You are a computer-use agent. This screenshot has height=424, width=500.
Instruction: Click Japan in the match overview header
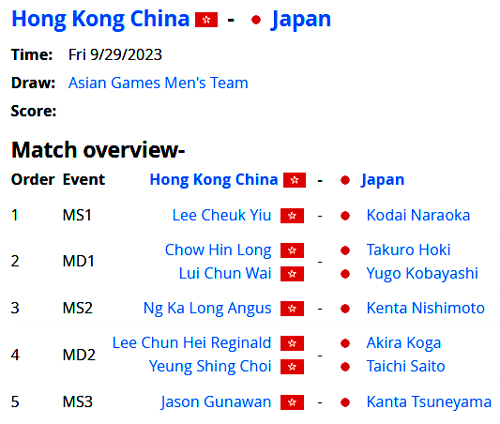coord(383,180)
